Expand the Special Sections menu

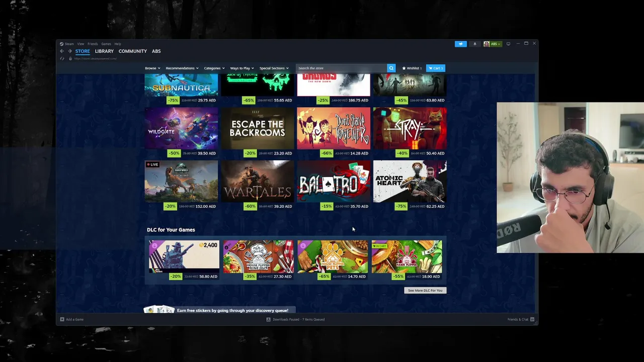click(274, 68)
